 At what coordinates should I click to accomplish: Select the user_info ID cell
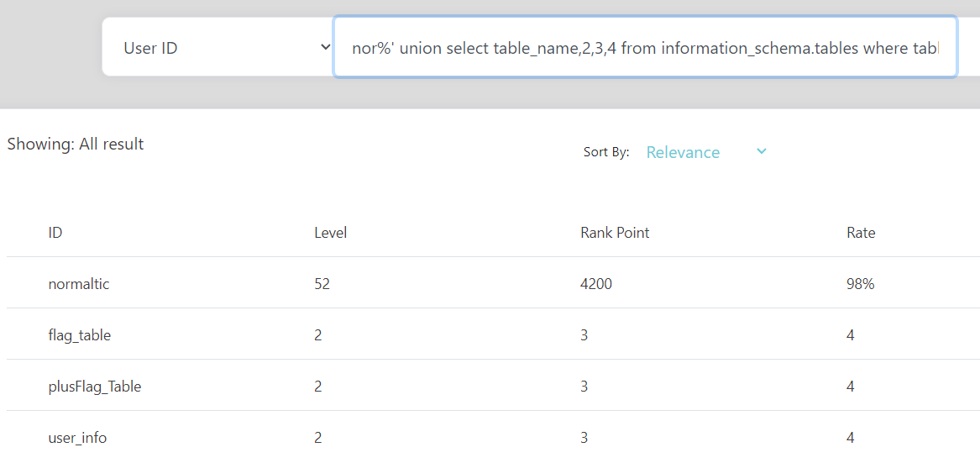(77, 438)
